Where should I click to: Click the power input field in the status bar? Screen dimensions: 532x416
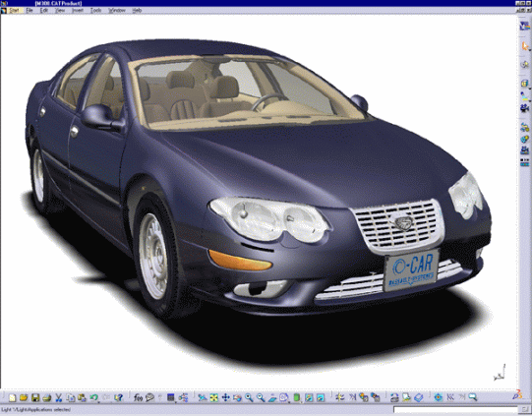[455, 409]
